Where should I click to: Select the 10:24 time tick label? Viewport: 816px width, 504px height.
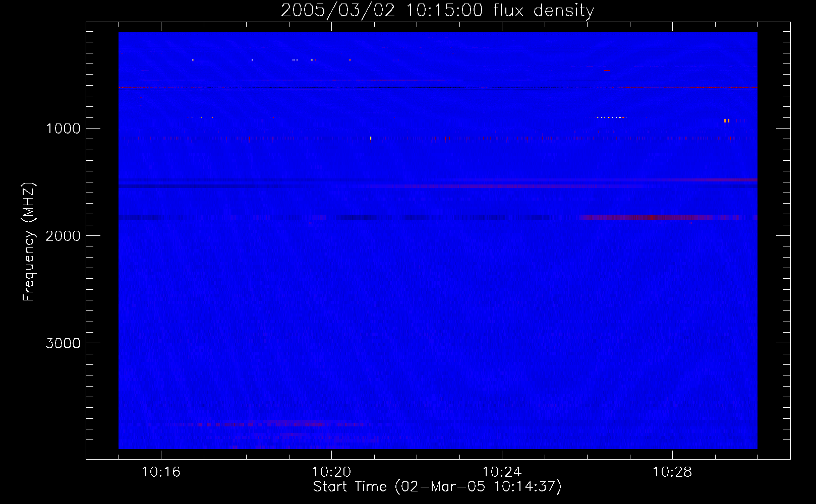tap(502, 472)
